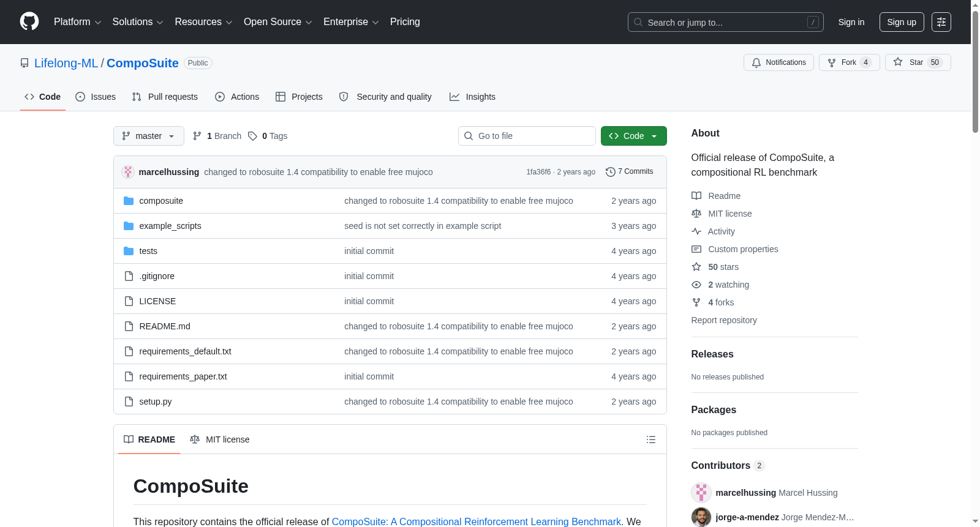Image resolution: width=980 pixels, height=527 pixels.
Task: Expand the Open Source menu
Action: click(x=278, y=22)
